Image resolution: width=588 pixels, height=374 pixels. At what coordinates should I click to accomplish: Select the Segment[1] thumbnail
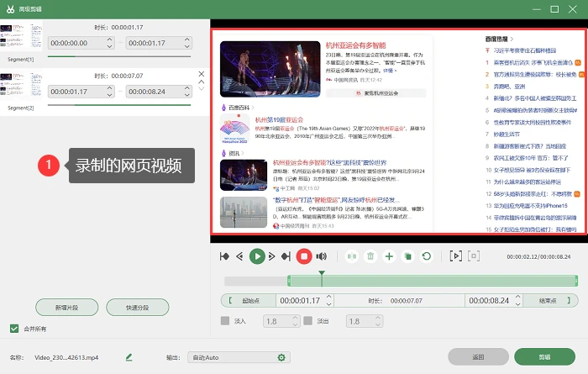(x=21, y=36)
